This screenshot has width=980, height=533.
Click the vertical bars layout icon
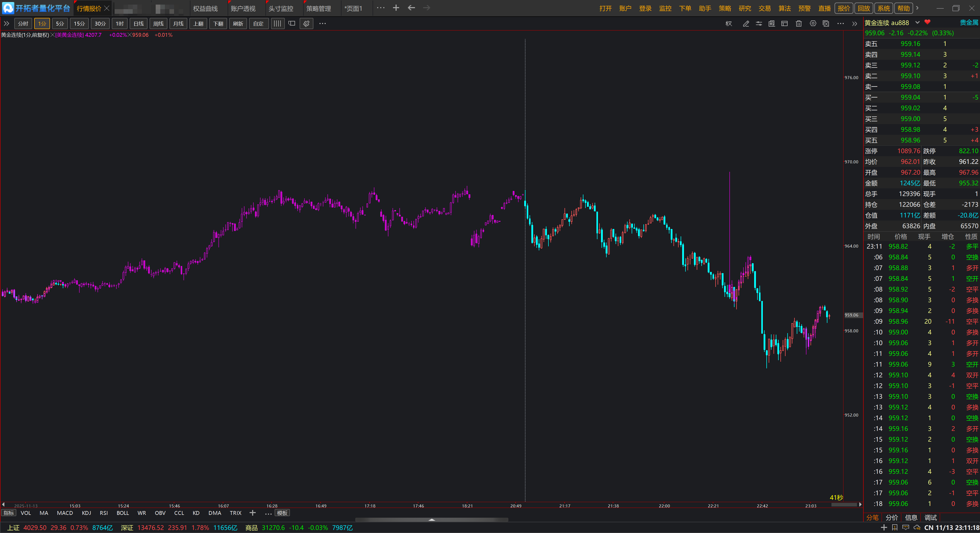pos(277,23)
